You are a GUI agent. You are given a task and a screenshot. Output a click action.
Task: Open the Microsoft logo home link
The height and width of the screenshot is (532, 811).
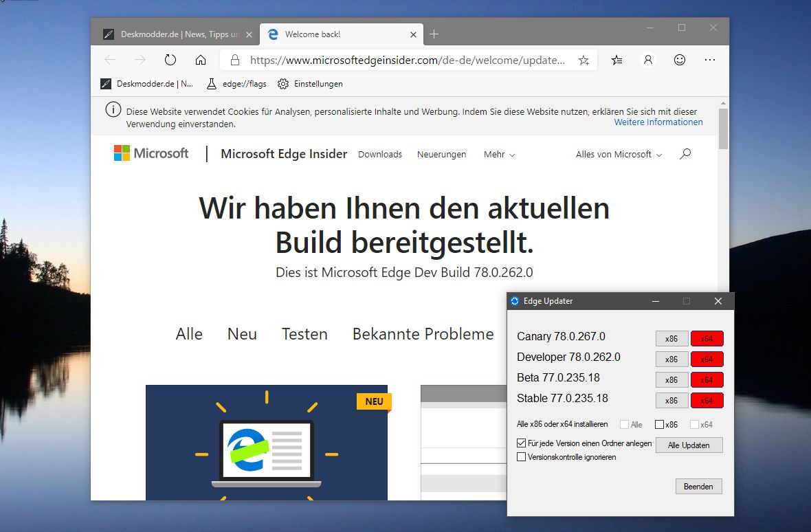coord(151,153)
